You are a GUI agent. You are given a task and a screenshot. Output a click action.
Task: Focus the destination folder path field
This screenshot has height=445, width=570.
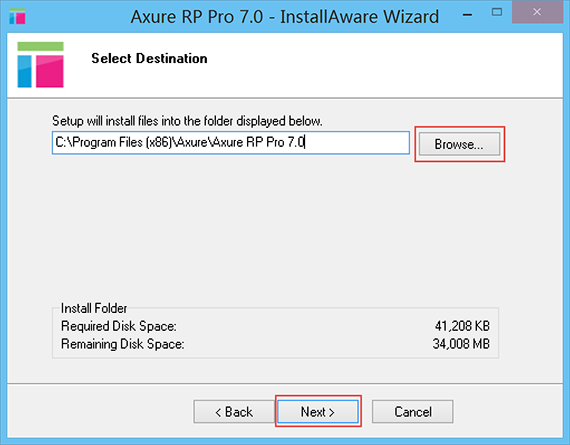point(231,143)
